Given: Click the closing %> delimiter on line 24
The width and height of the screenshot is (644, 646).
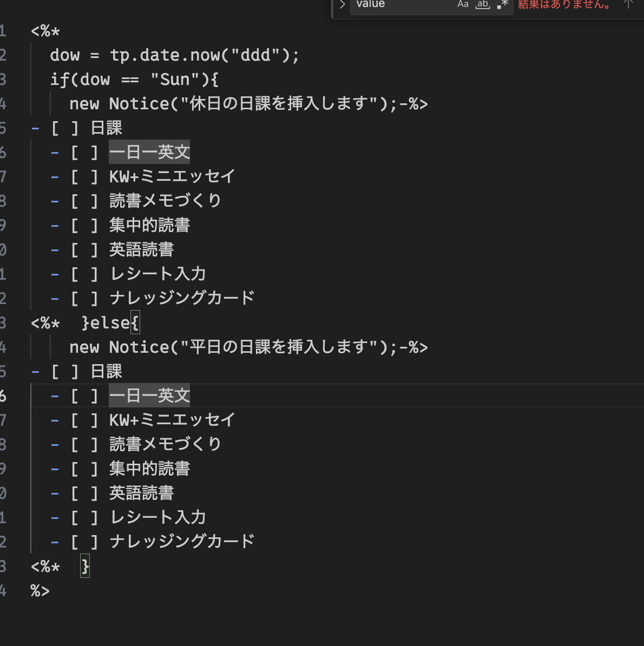Looking at the screenshot, I should coord(41,591).
